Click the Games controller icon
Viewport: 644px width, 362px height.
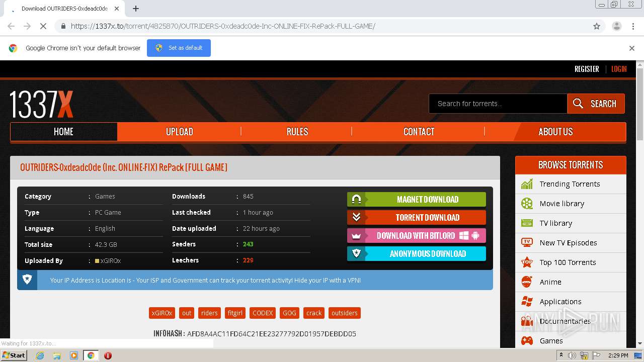coord(527,341)
